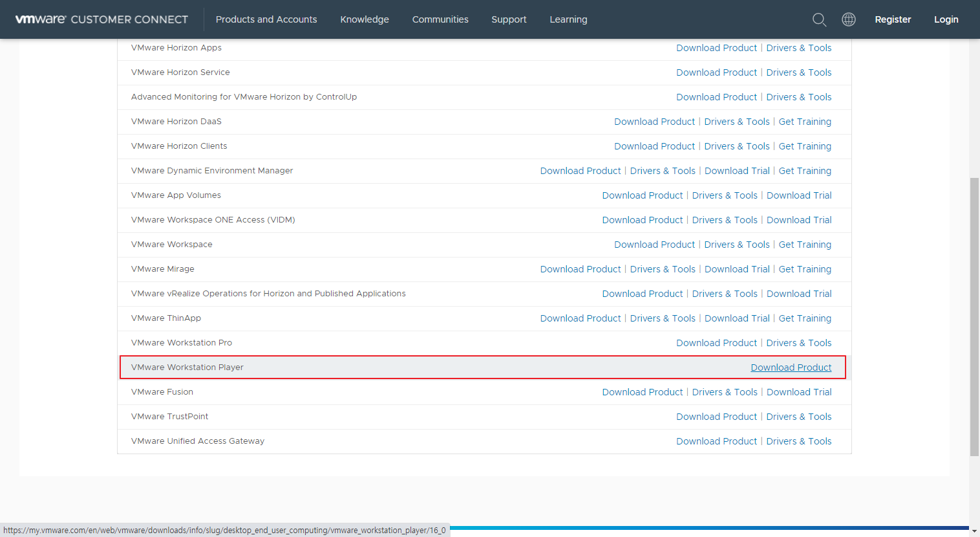This screenshot has width=980, height=537.
Task: Open the Communities menu
Action: tap(440, 19)
